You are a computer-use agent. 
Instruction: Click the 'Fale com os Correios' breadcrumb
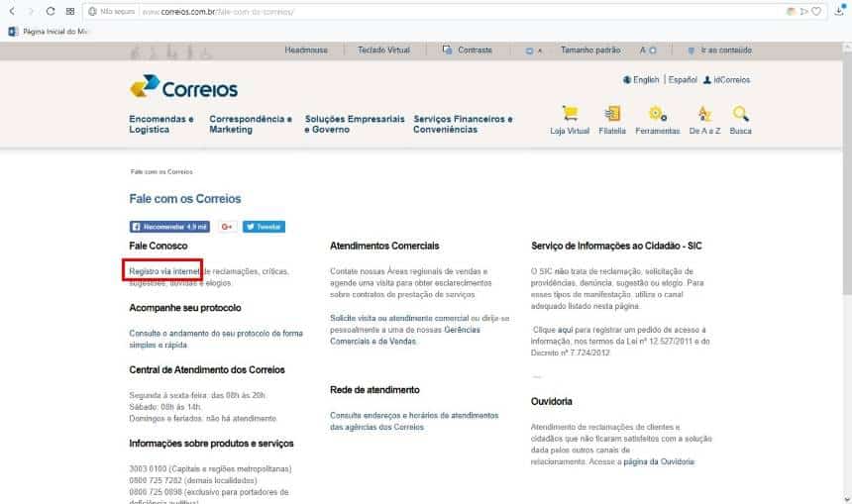point(161,171)
